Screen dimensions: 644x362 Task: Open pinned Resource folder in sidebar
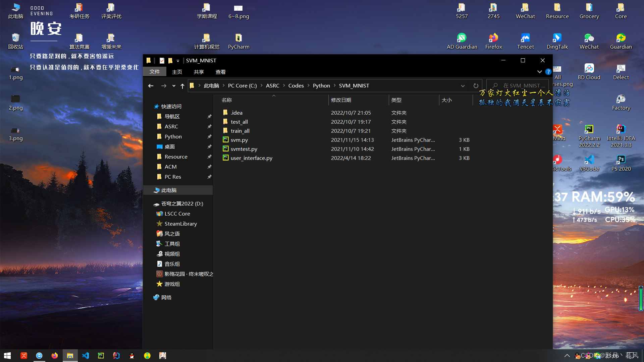click(x=176, y=157)
